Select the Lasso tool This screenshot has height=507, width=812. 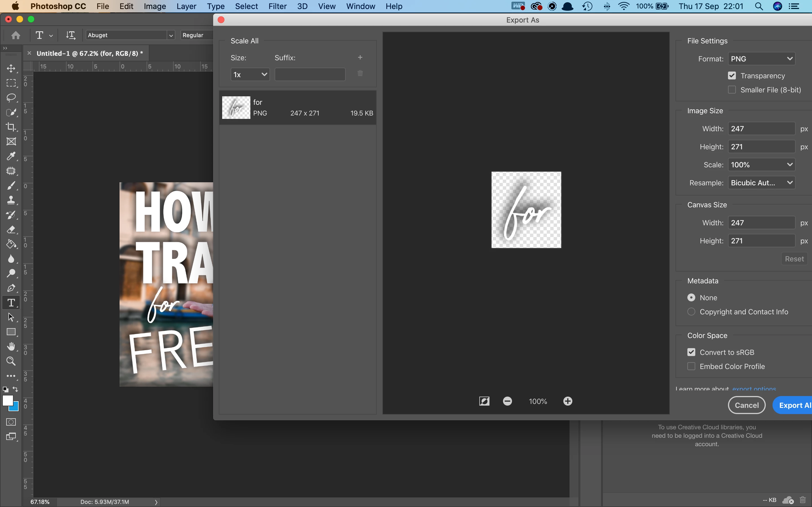tap(11, 97)
